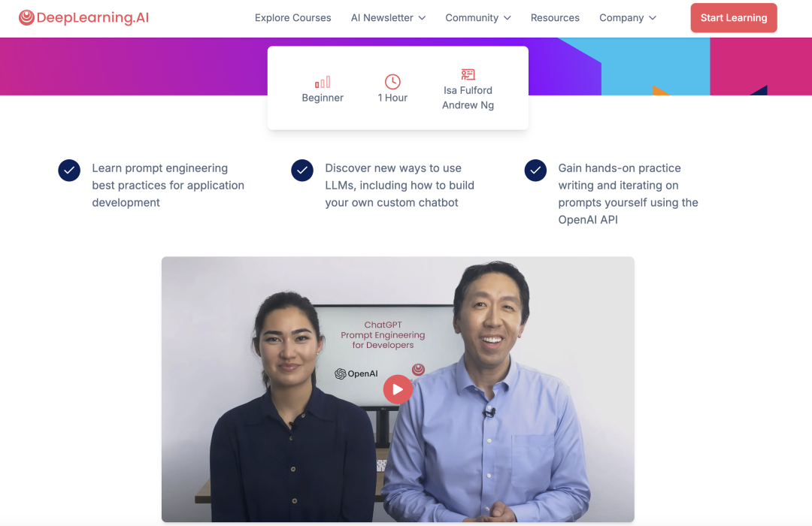Click the light blue banner shape
The width and height of the screenshot is (812, 526).
pos(655,66)
